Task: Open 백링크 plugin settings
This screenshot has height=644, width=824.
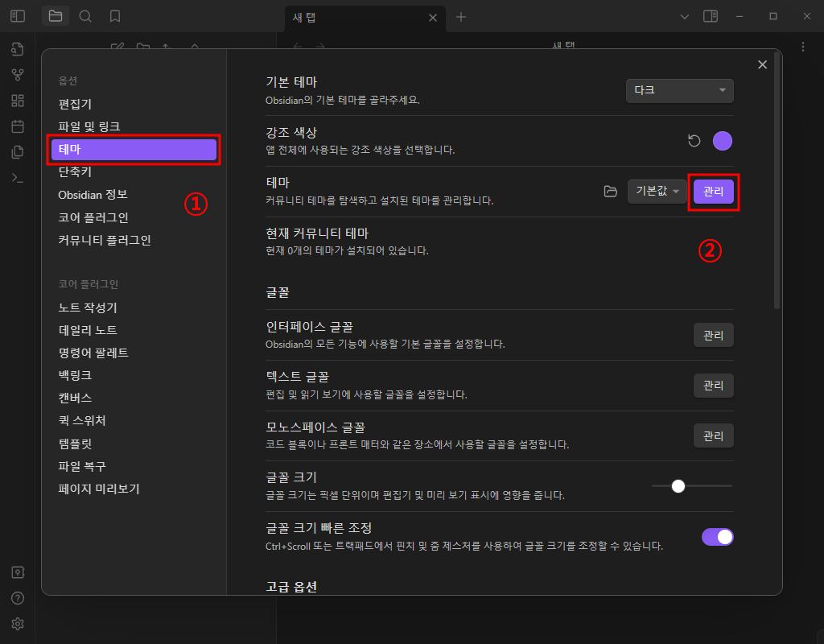Action: point(133,375)
